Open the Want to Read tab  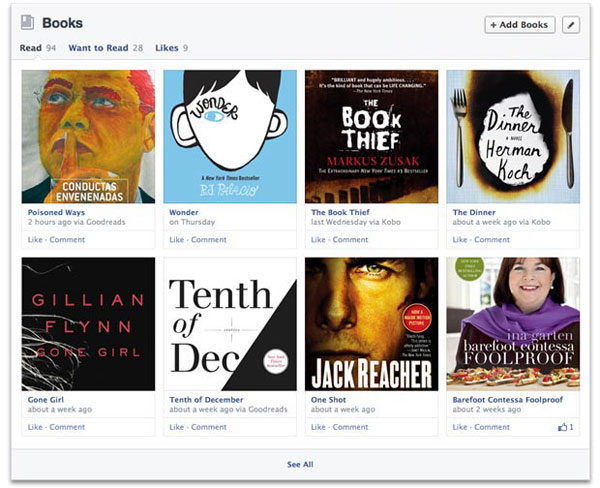(x=106, y=48)
